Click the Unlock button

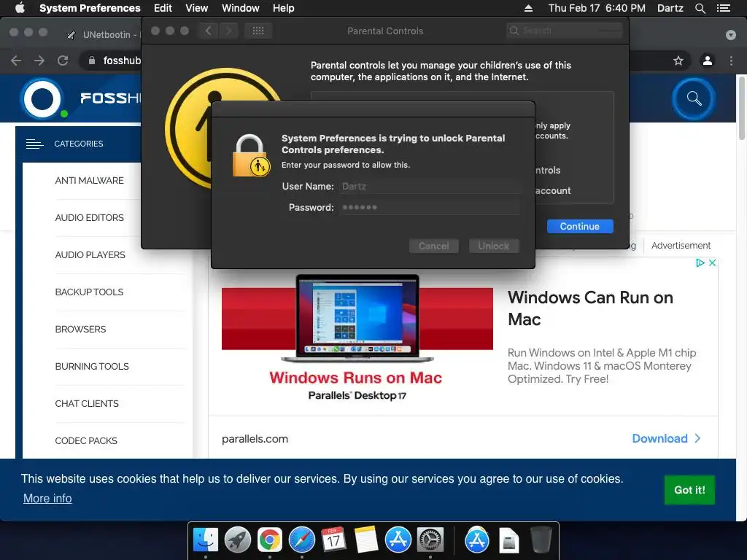pyautogui.click(x=494, y=246)
